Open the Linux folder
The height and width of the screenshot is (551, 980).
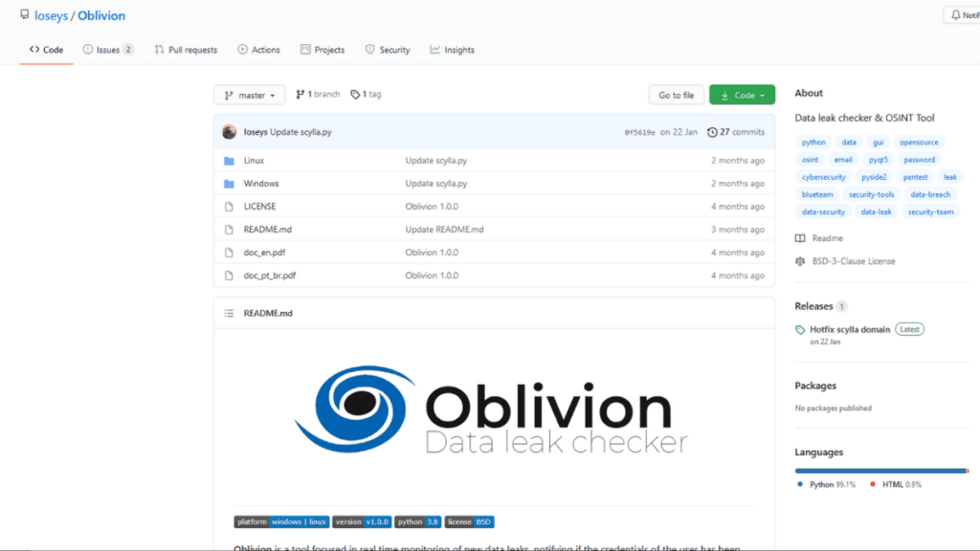tap(254, 161)
